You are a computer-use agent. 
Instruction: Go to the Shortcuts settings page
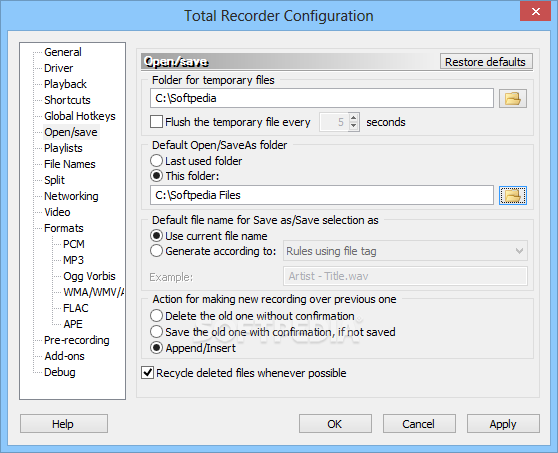click(x=67, y=100)
